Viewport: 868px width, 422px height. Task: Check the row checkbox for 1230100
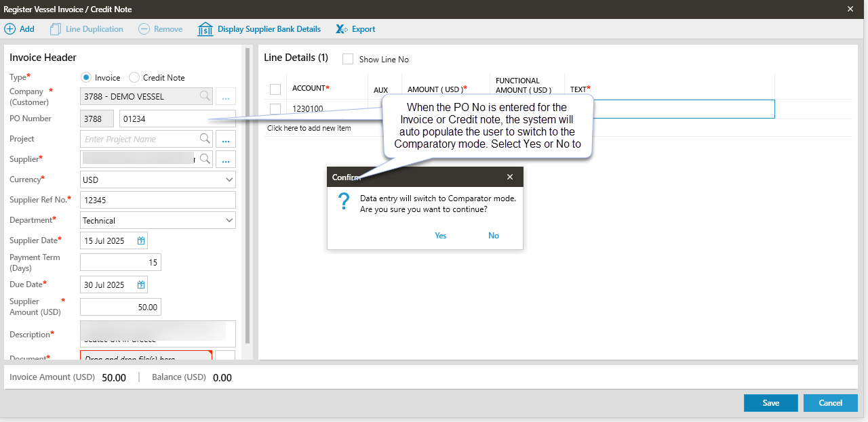[x=275, y=108]
